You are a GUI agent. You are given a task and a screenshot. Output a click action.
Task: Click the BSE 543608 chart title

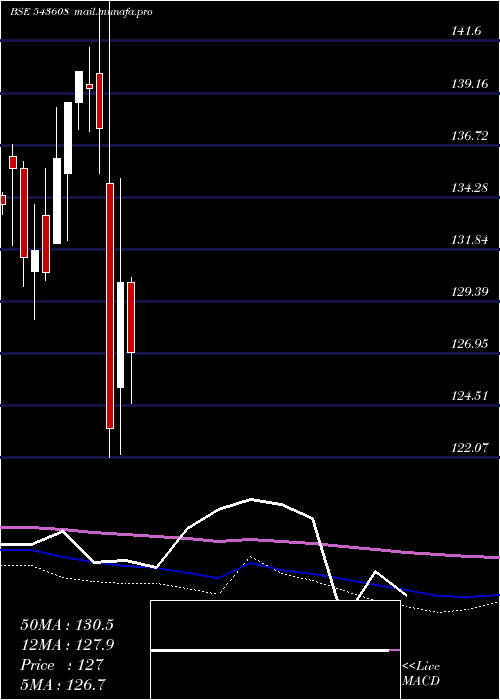click(x=39, y=12)
